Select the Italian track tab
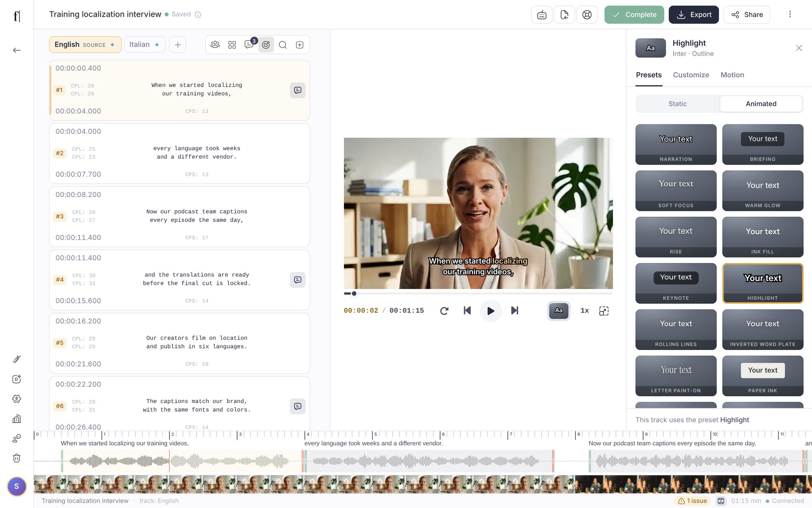This screenshot has height=508, width=812. [145, 45]
